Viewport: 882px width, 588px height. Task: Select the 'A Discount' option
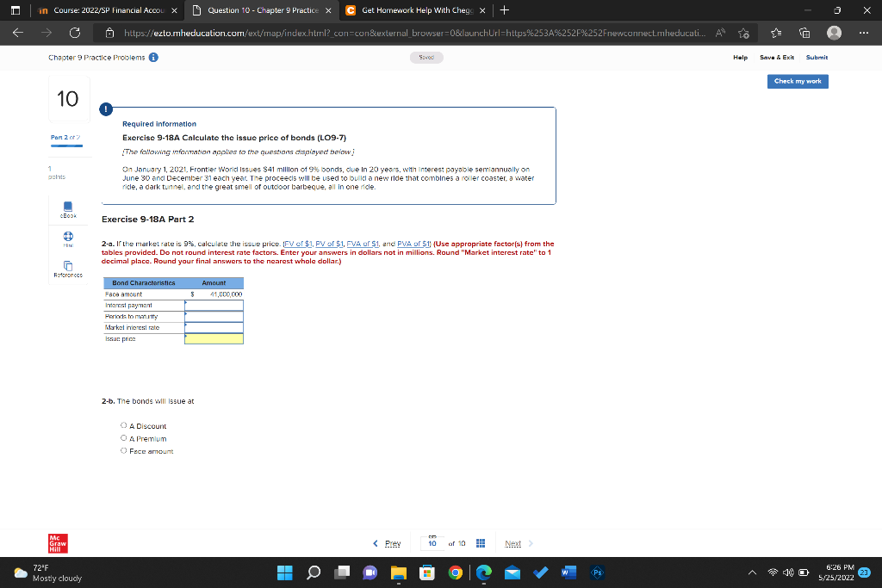click(124, 425)
